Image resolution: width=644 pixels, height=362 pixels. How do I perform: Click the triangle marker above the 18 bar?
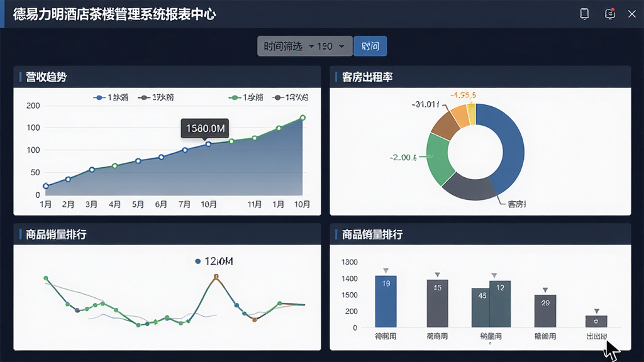386,271
